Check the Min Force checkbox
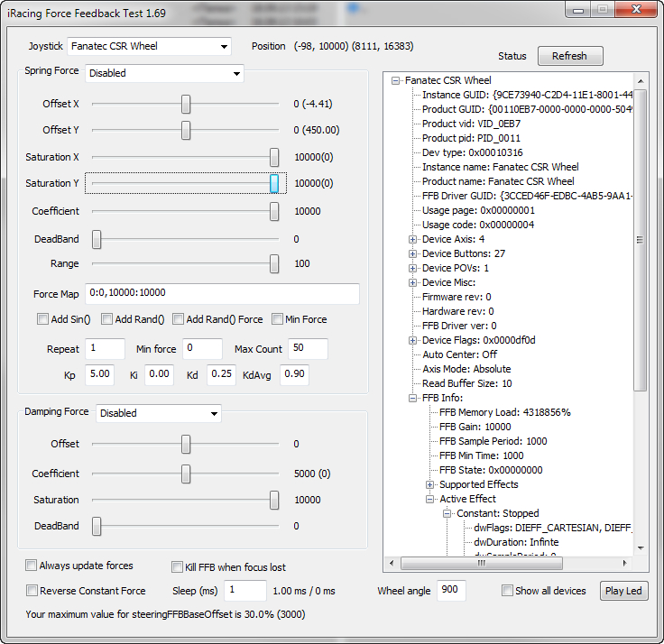The image size is (664, 644). pos(278,319)
